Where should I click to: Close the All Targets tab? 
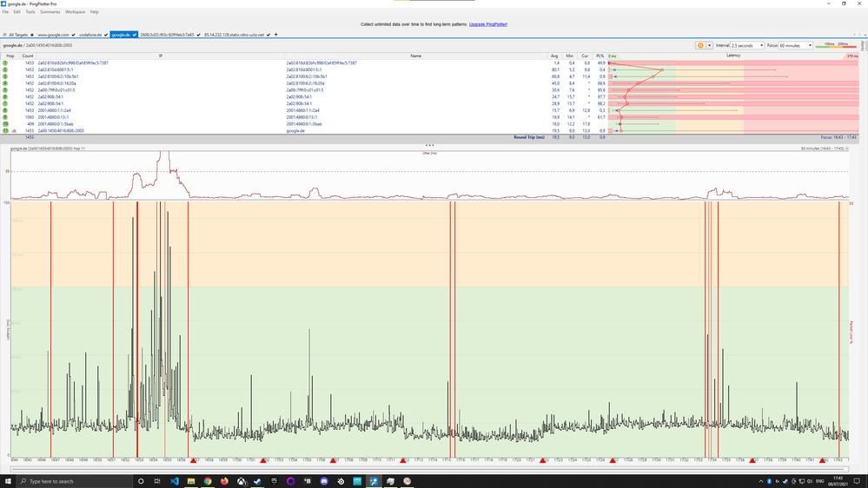tap(31, 35)
